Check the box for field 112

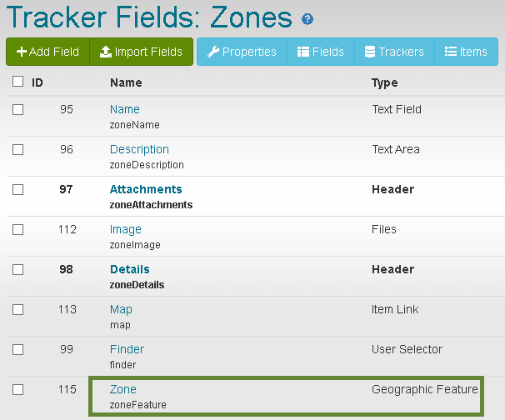[x=17, y=230]
